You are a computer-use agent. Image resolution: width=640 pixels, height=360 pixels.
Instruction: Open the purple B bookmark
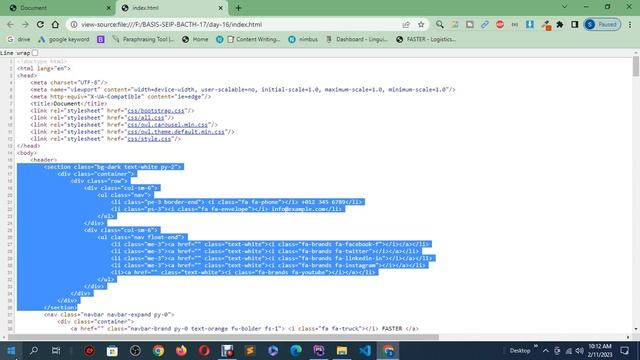(100, 39)
